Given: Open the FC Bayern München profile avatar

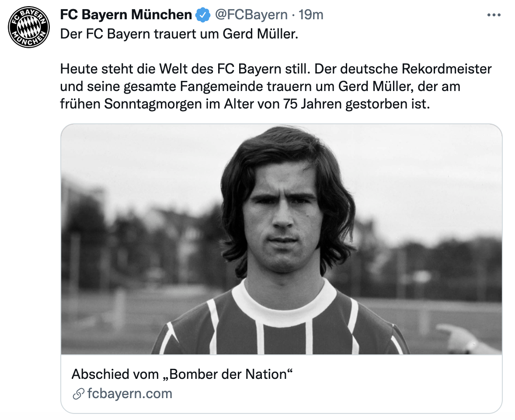Looking at the screenshot, I should pos(28,28).
